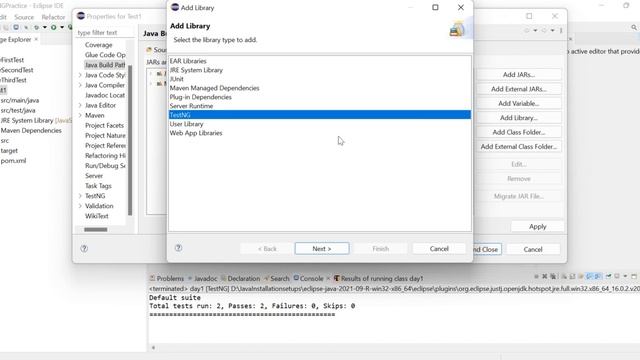This screenshot has width=640, height=360.
Task: Select pom.xml in Package Explorer
Action: pos(13,161)
